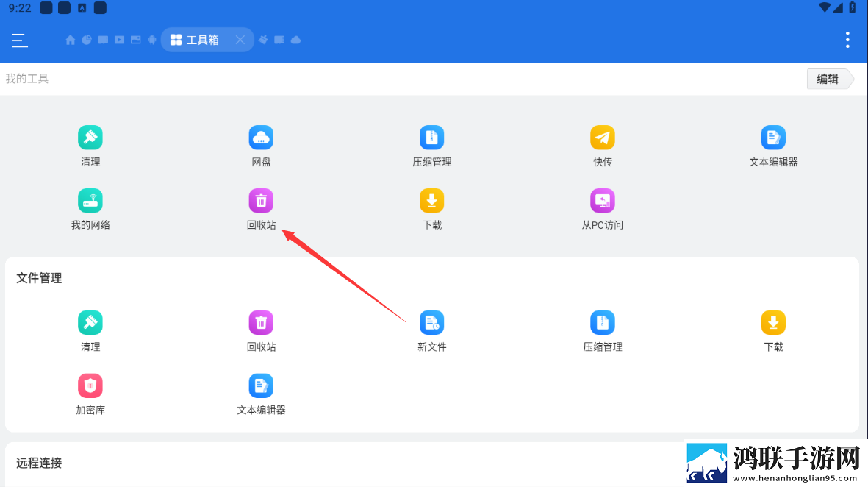This screenshot has width=868, height=487.
Task: Switch to the SD card tab before the video icon
Action: (103, 40)
